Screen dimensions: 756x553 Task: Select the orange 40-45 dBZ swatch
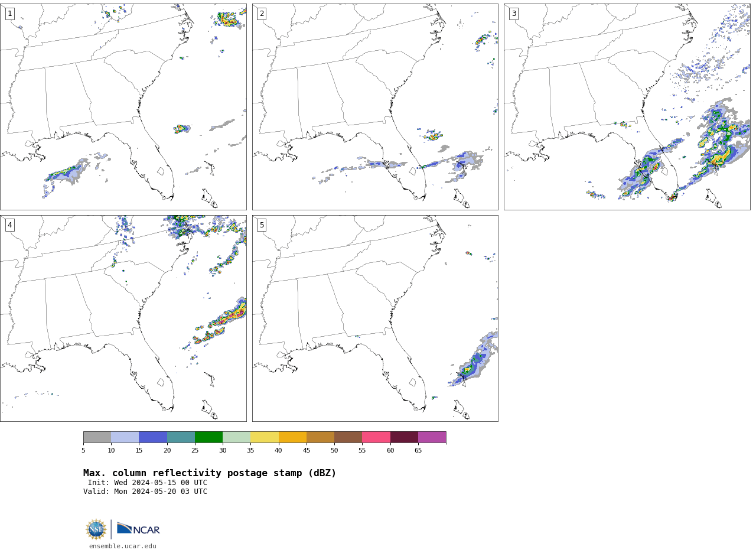coord(292,437)
